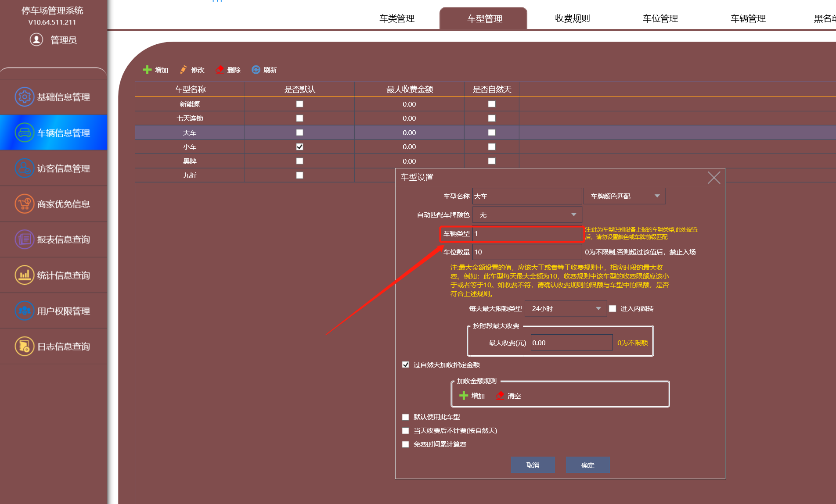Enable 免费时间累计算费 checkbox
The height and width of the screenshot is (504, 836).
coord(406,444)
